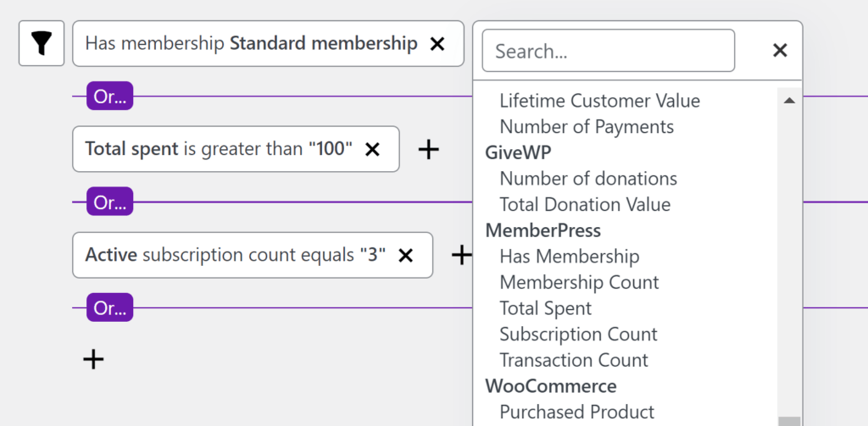Click Or button below Total spent filter

click(109, 202)
